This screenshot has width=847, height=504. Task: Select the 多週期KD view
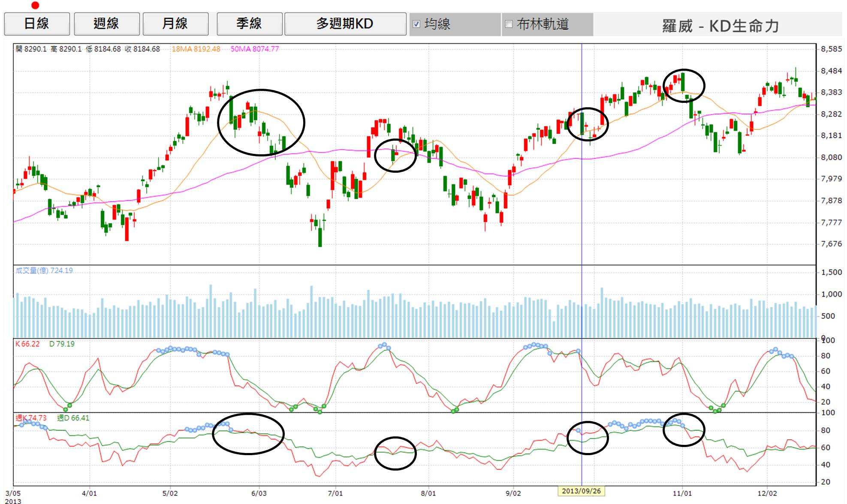[x=345, y=24]
